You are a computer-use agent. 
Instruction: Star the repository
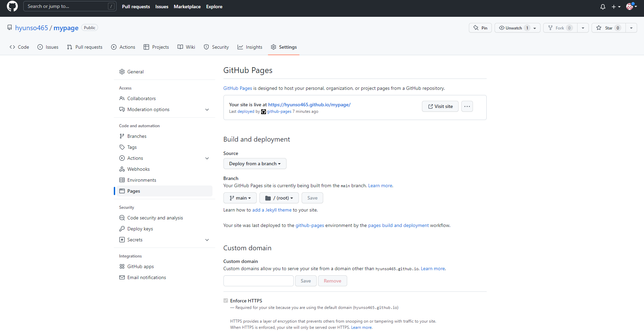click(x=609, y=28)
